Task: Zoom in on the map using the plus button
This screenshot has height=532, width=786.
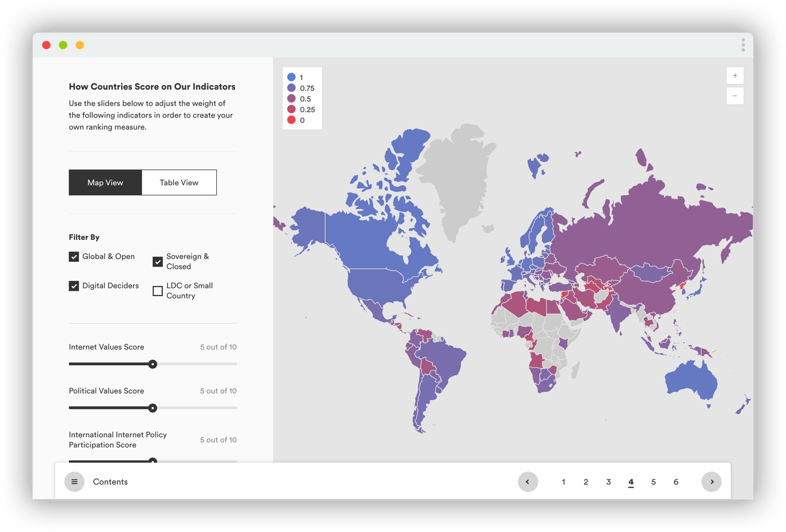Action: [x=735, y=75]
